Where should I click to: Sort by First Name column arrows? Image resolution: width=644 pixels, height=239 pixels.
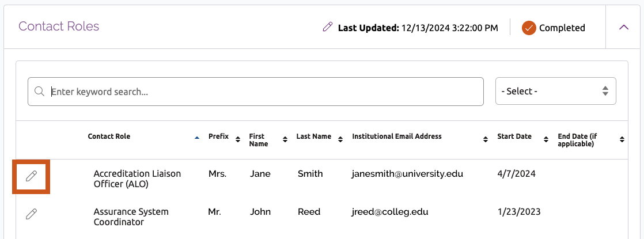coord(285,139)
